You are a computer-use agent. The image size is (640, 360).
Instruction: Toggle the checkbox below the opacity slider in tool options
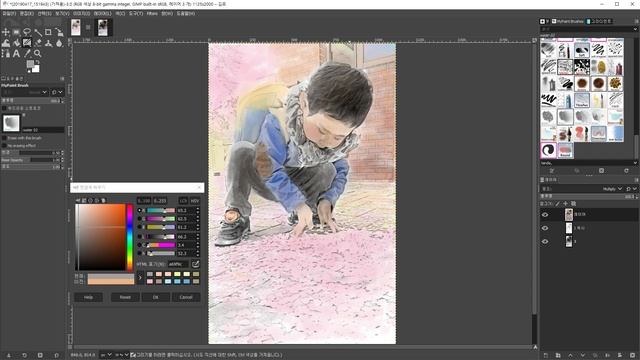(4, 108)
